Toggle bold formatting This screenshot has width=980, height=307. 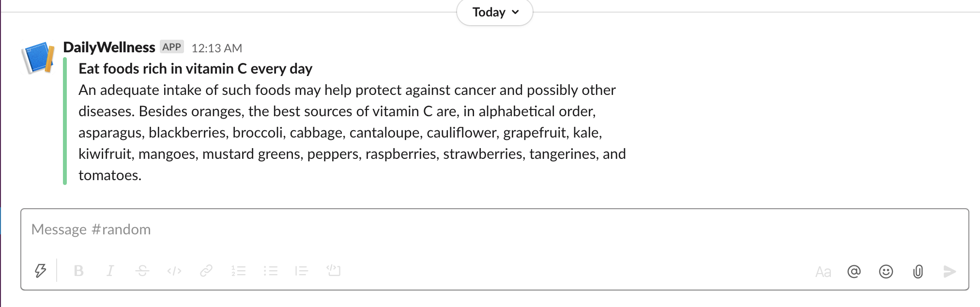[78, 271]
